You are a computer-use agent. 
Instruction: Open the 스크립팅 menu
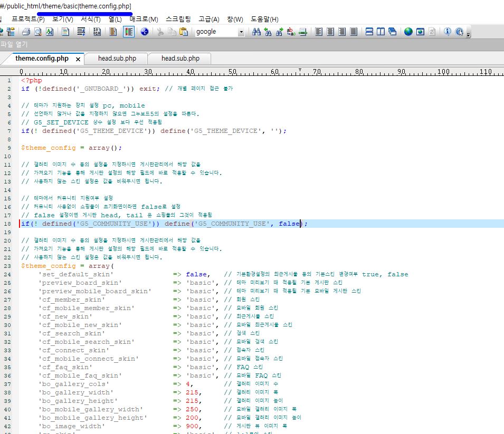click(178, 20)
